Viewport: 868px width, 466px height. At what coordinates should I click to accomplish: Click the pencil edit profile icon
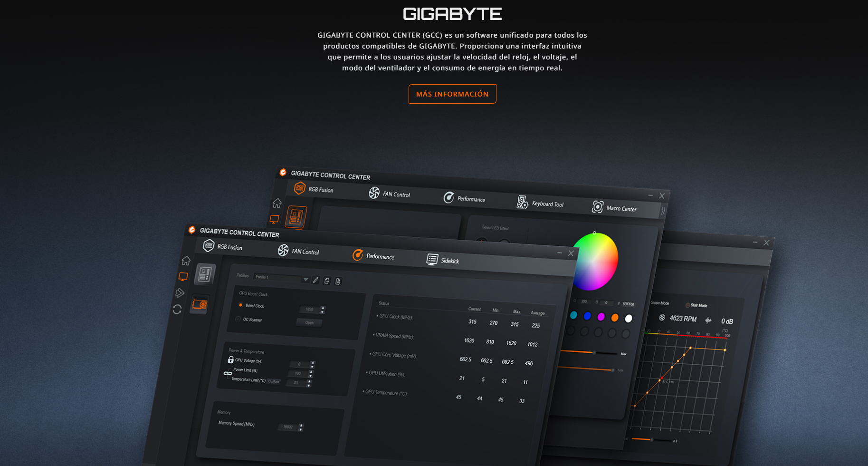coord(315,280)
